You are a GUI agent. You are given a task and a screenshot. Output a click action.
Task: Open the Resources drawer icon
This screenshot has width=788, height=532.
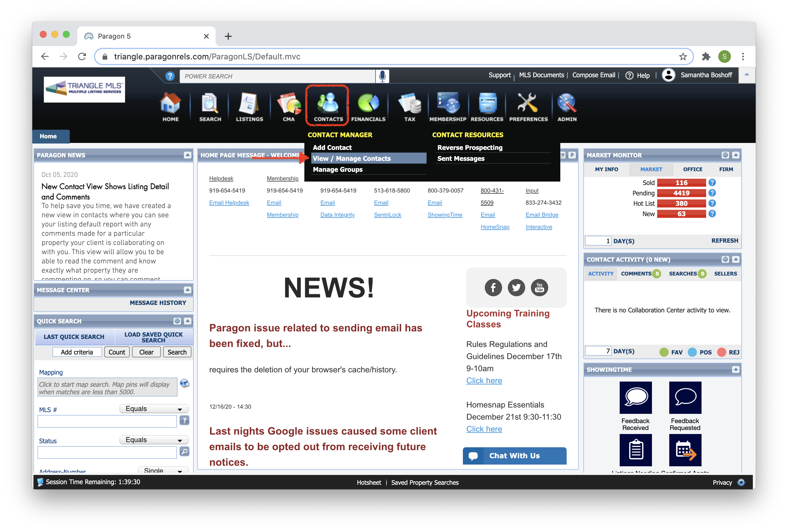point(487,103)
